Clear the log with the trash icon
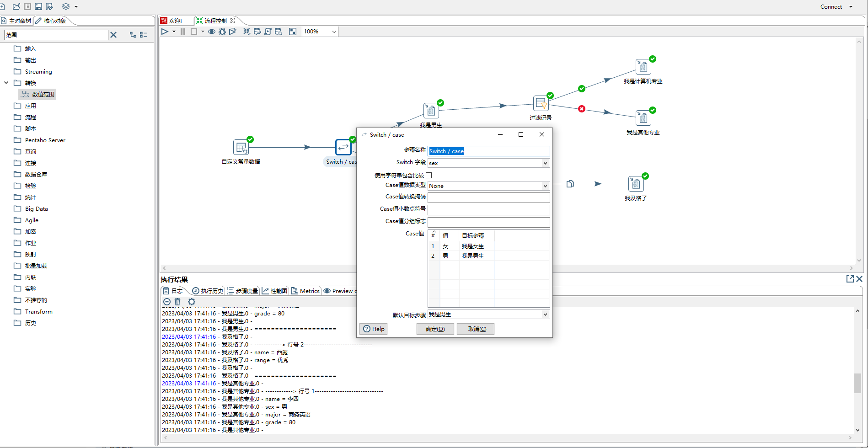868x448 pixels. tap(177, 302)
